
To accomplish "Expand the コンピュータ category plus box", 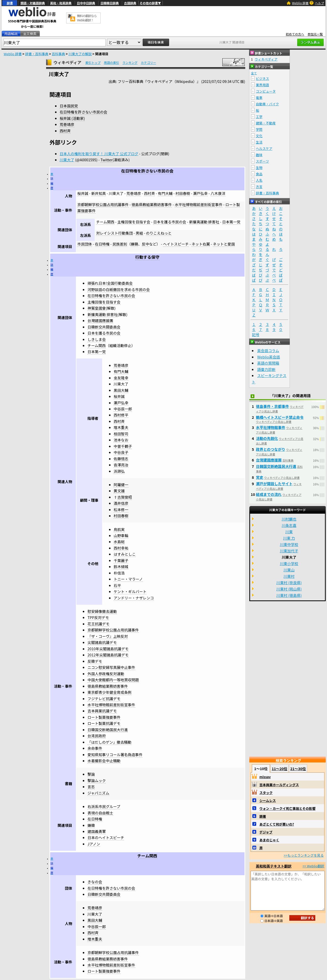I will (x=253, y=91).
